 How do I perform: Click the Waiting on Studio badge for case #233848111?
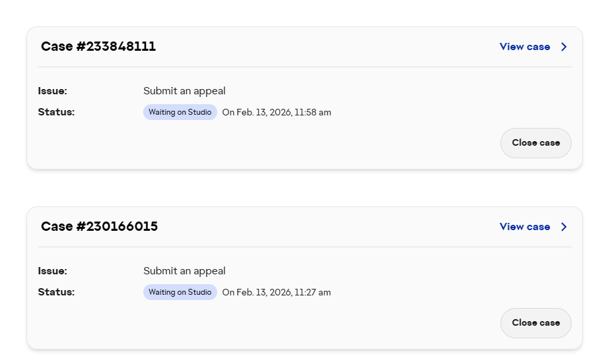[x=180, y=112]
